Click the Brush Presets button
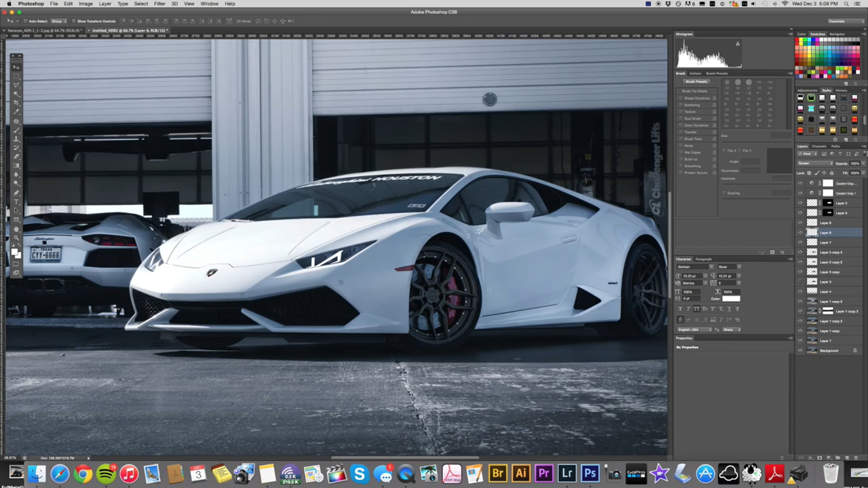This screenshot has width=868, height=488. (696, 82)
